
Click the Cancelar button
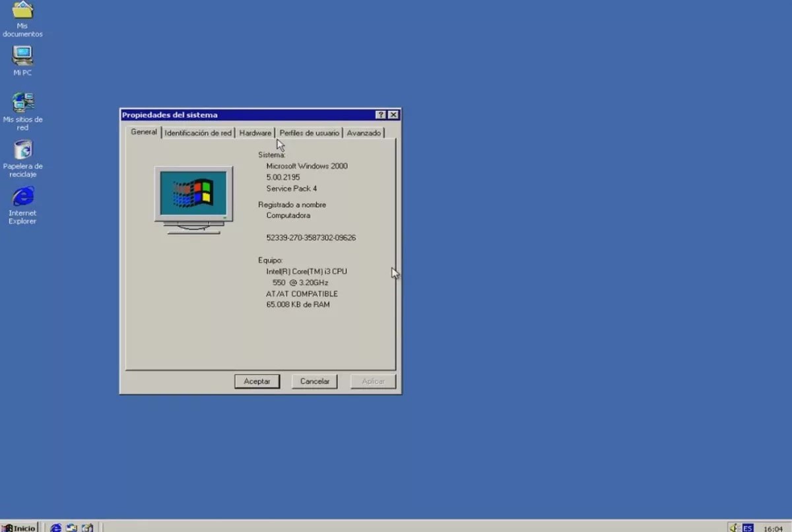(x=315, y=382)
